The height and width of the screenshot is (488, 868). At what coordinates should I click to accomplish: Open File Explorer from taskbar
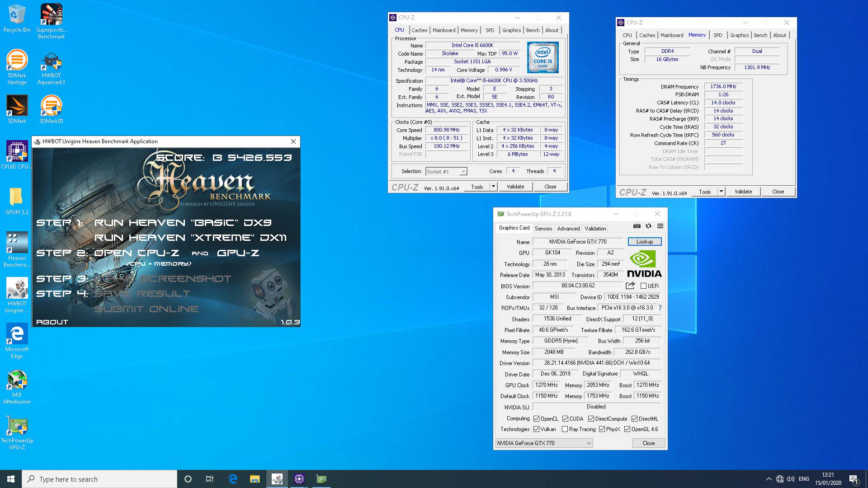pos(255,479)
